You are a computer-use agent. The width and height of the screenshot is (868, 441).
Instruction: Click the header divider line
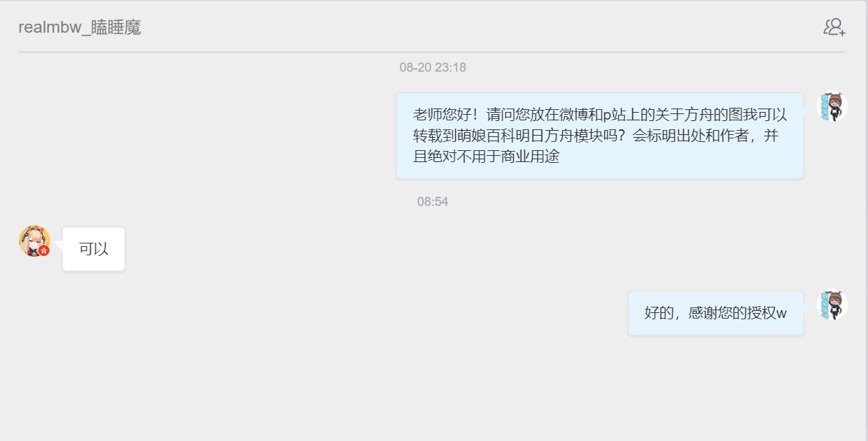tap(432, 52)
